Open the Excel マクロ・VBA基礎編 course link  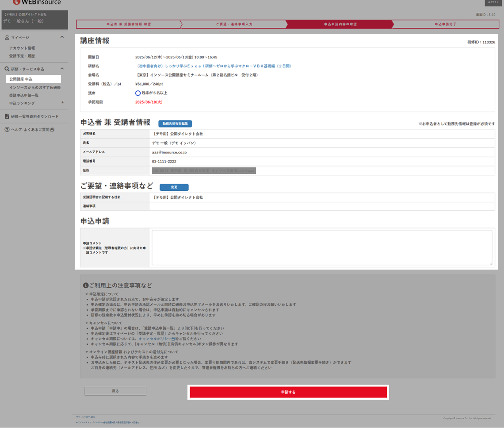[214, 66]
